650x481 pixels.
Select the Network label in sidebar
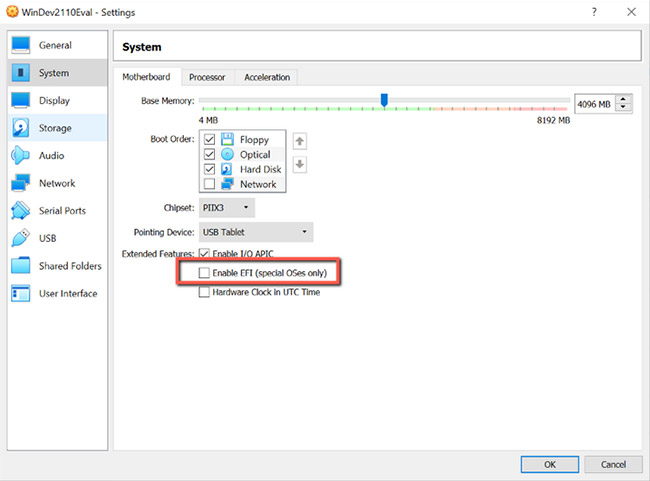57,183
